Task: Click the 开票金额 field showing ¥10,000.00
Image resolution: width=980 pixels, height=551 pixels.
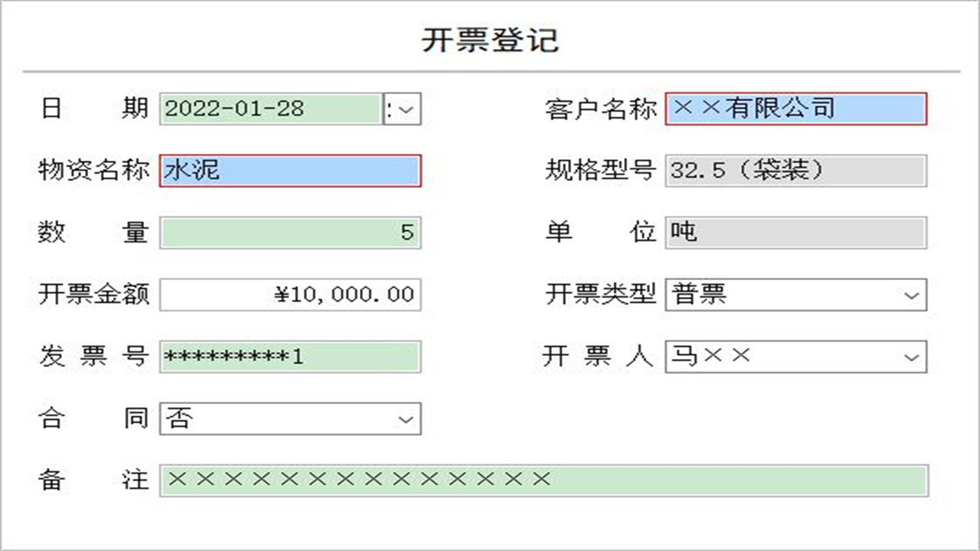Action: coord(289,295)
